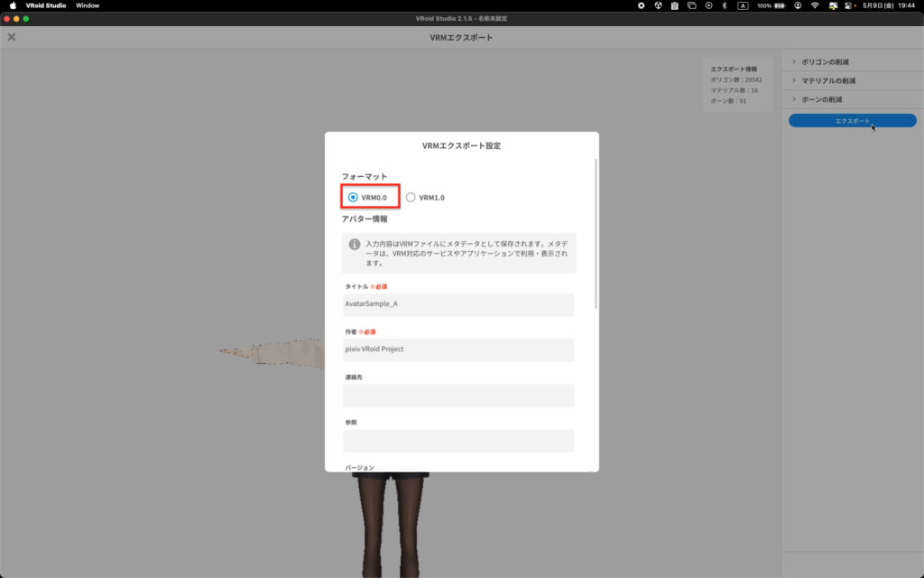The height and width of the screenshot is (578, 924).
Task: Expand the マテリアルの削減 section
Action: (x=852, y=80)
